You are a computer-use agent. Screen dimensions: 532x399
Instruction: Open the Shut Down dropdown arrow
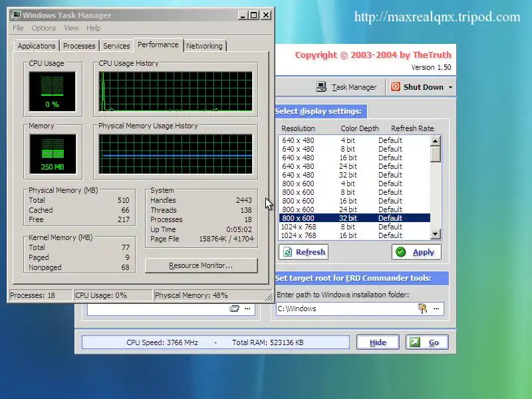(450, 87)
